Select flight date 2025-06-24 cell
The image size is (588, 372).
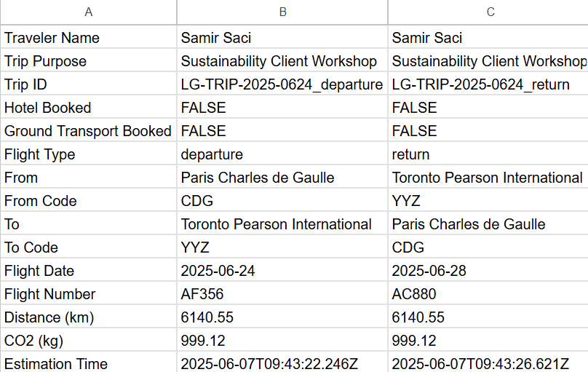point(282,269)
